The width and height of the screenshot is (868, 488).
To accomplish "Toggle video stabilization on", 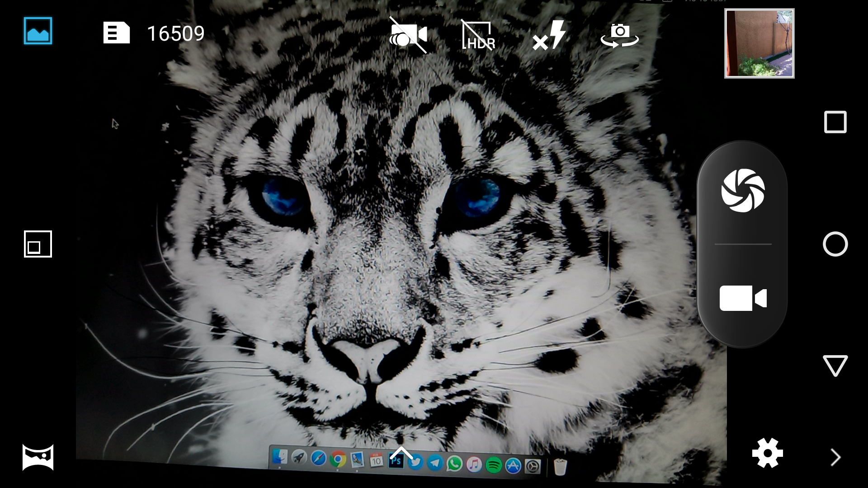I will (408, 35).
